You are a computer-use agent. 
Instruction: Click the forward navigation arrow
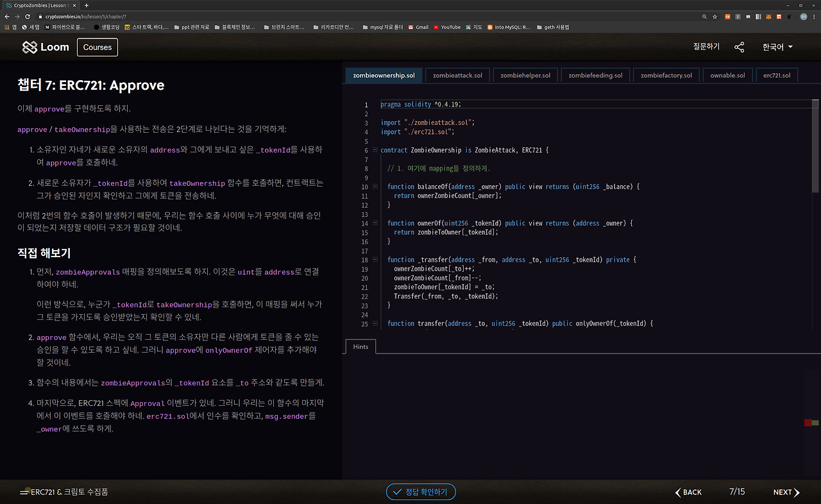coord(17,16)
